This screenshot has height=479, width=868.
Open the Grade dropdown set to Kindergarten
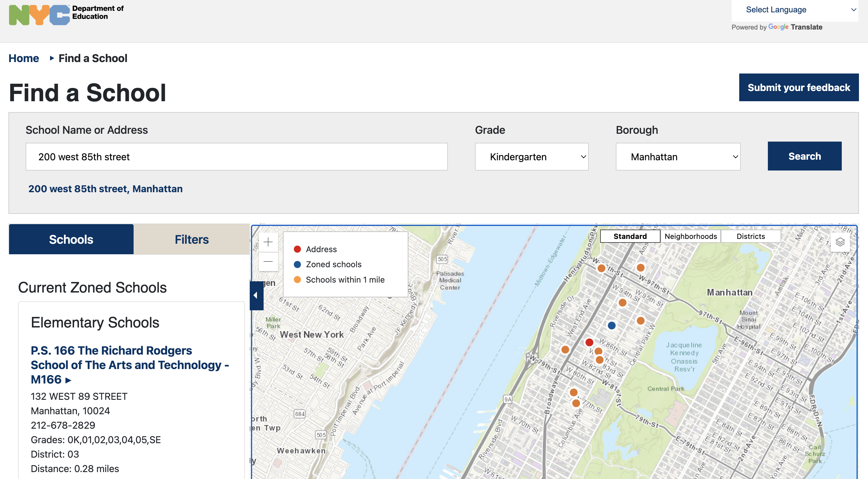click(531, 156)
